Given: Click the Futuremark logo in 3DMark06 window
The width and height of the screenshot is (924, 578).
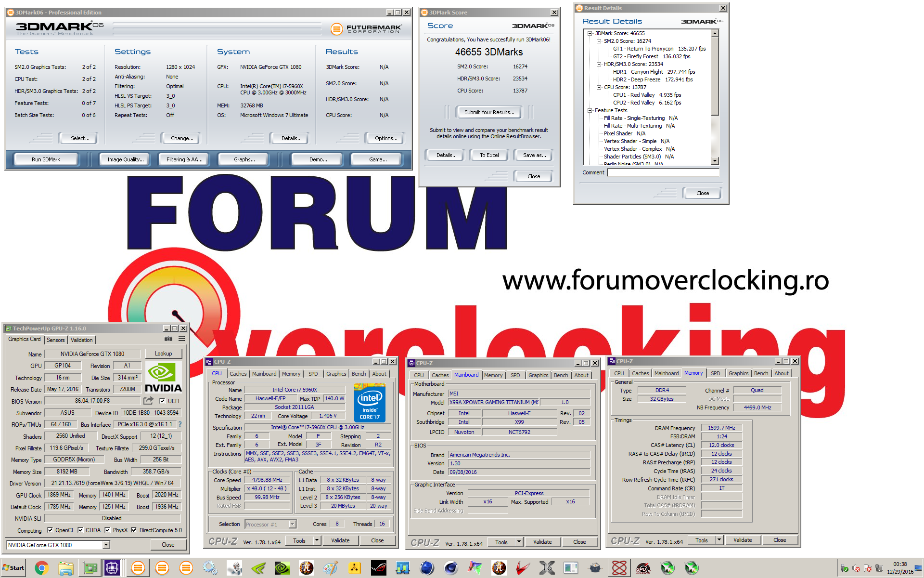Looking at the screenshot, I should click(x=366, y=29).
